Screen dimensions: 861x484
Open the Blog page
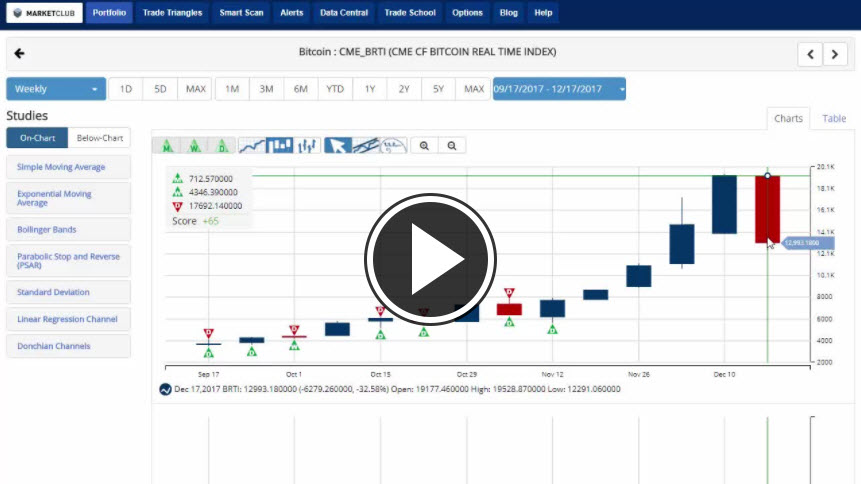click(508, 13)
